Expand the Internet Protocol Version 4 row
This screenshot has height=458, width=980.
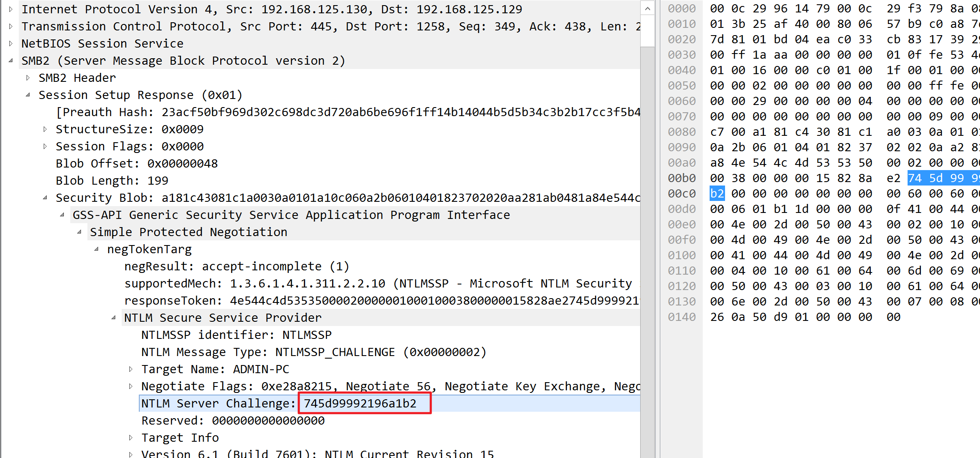click(x=11, y=9)
